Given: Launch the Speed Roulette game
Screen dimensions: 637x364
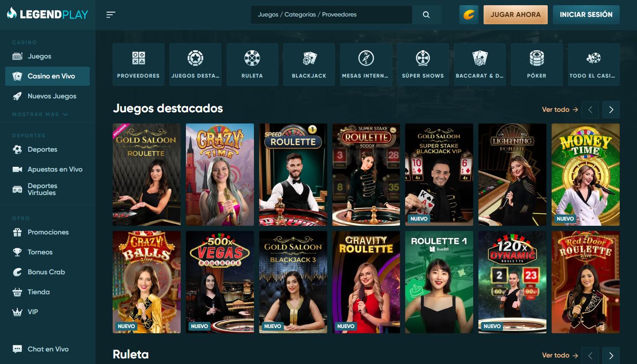Looking at the screenshot, I should [x=293, y=175].
